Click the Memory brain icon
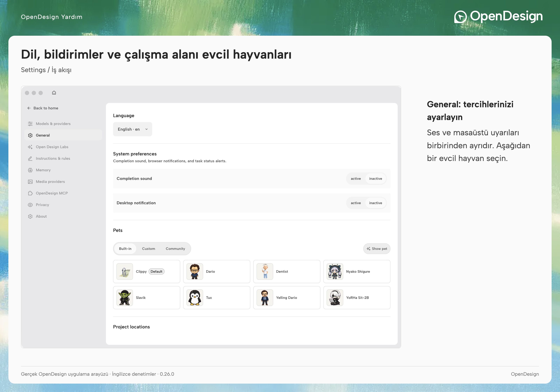 30,170
